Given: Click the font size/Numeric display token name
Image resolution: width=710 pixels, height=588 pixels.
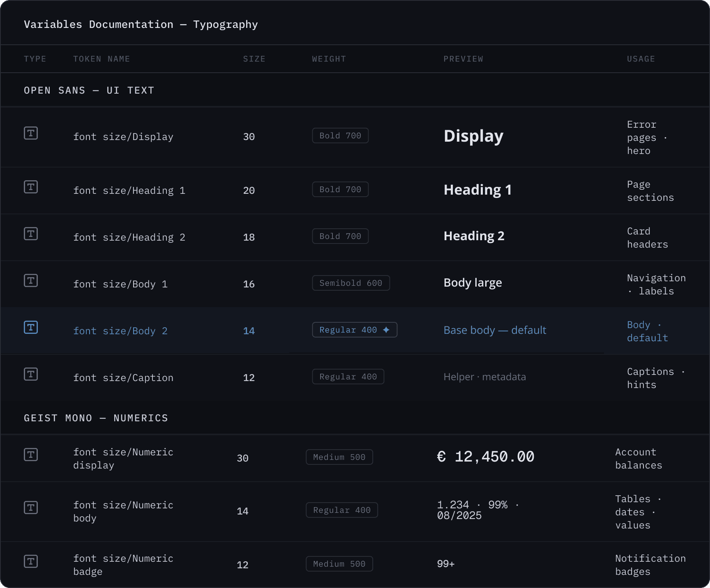Looking at the screenshot, I should [x=123, y=459].
